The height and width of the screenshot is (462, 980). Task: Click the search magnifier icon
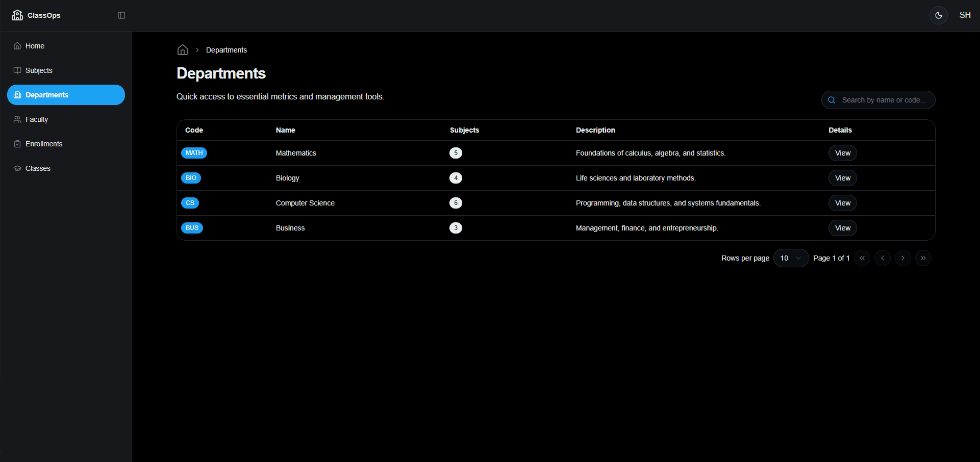[832, 100]
